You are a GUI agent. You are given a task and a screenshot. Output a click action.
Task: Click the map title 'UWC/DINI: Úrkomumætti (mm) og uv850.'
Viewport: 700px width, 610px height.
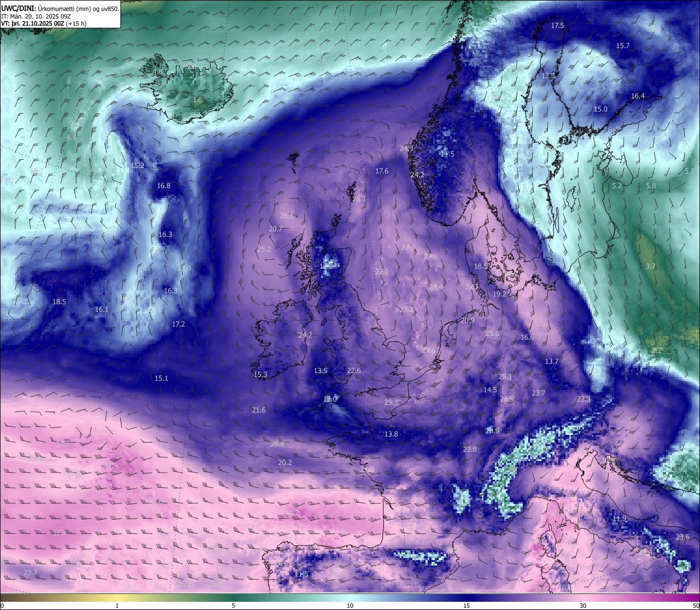pos(60,8)
